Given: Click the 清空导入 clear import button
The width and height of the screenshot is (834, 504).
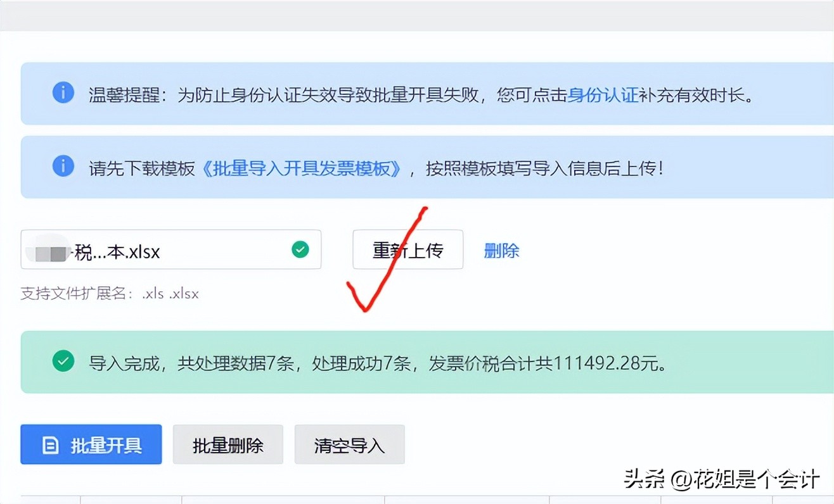Looking at the screenshot, I should [349, 444].
